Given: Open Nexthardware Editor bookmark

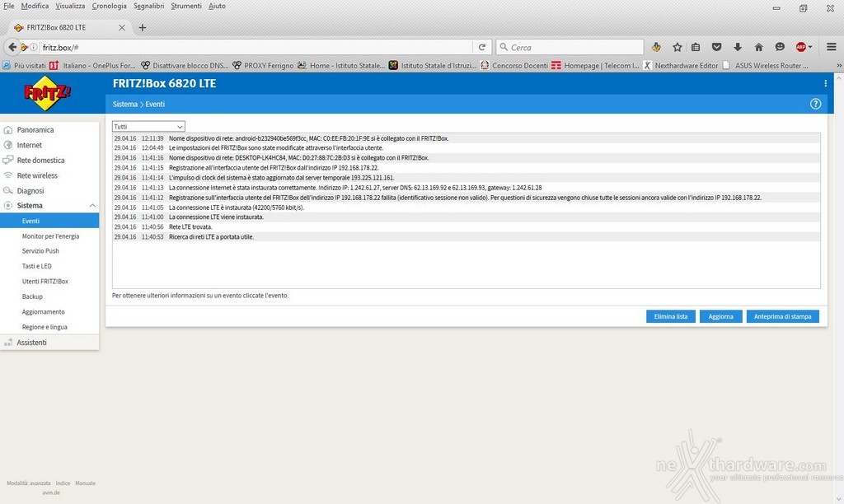Looking at the screenshot, I should [681, 65].
